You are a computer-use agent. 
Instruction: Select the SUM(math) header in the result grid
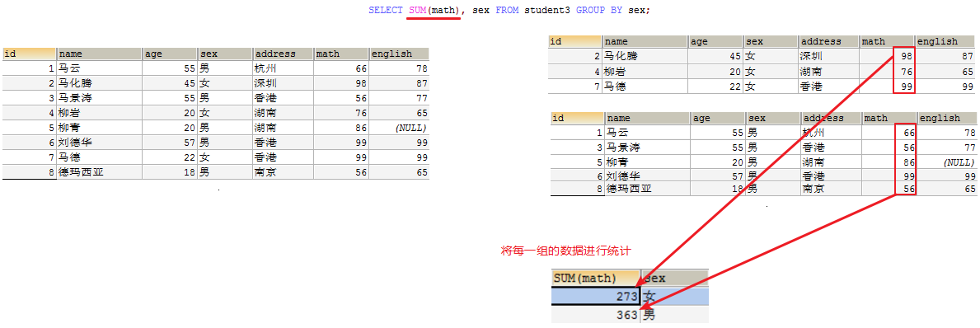pos(596,278)
